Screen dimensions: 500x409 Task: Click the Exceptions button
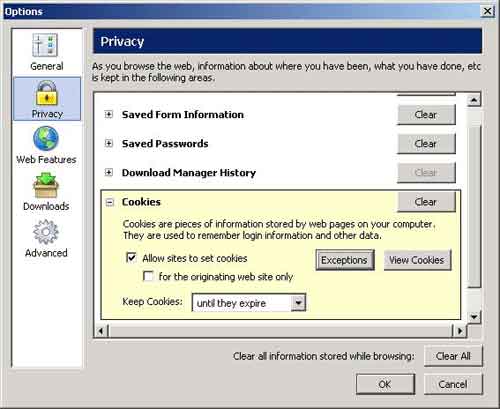point(345,260)
